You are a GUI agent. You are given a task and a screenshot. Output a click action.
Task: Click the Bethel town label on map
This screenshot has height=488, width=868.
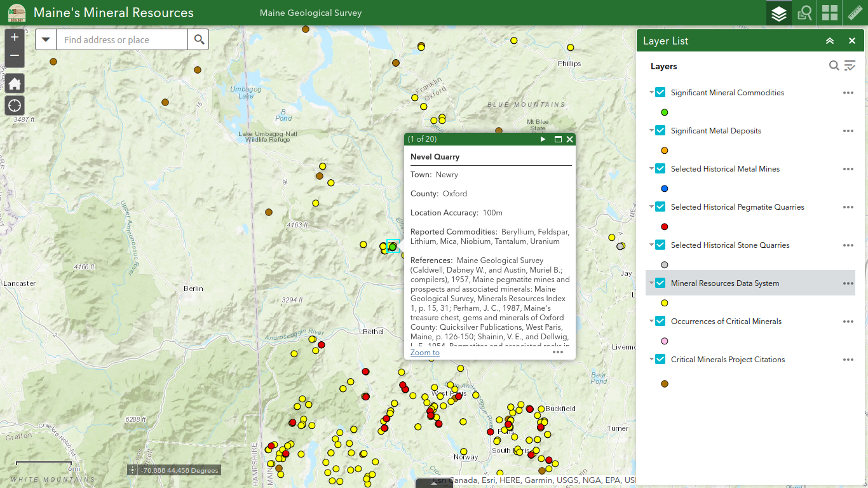(373, 331)
